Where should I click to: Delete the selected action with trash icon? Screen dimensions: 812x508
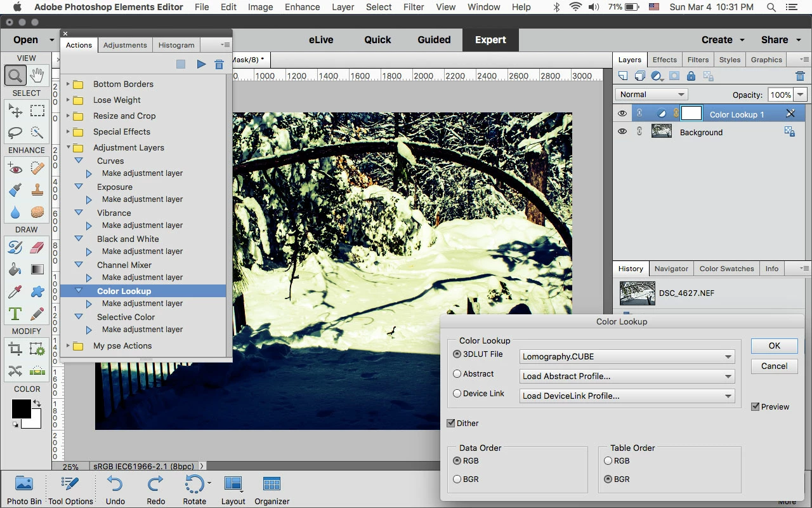tap(219, 64)
